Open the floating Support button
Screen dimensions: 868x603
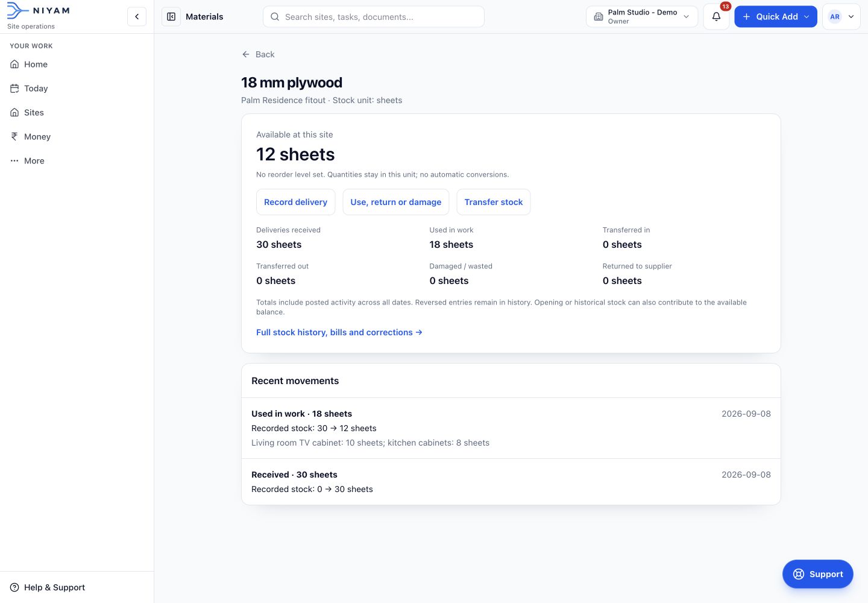(817, 574)
